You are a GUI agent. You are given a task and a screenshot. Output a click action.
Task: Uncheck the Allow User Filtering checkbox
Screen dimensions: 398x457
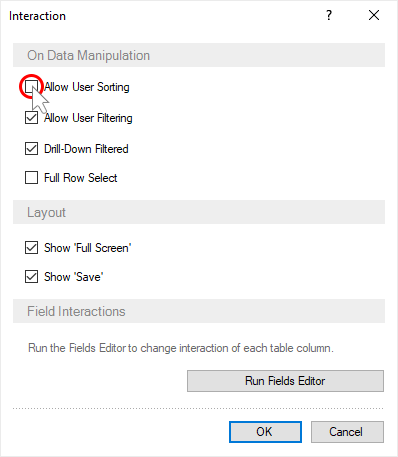point(31,118)
